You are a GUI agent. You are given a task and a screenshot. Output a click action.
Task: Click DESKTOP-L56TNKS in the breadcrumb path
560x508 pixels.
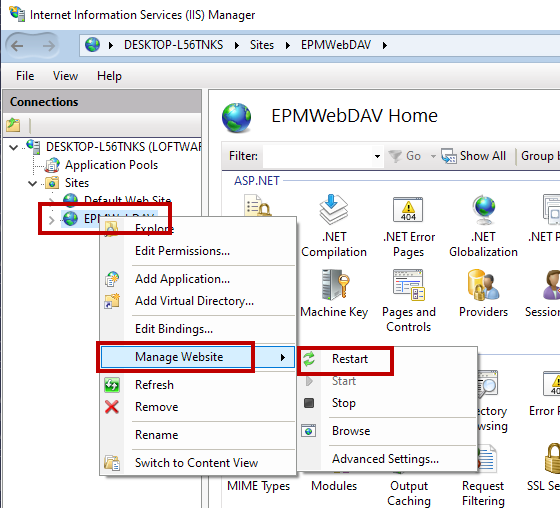[174, 45]
